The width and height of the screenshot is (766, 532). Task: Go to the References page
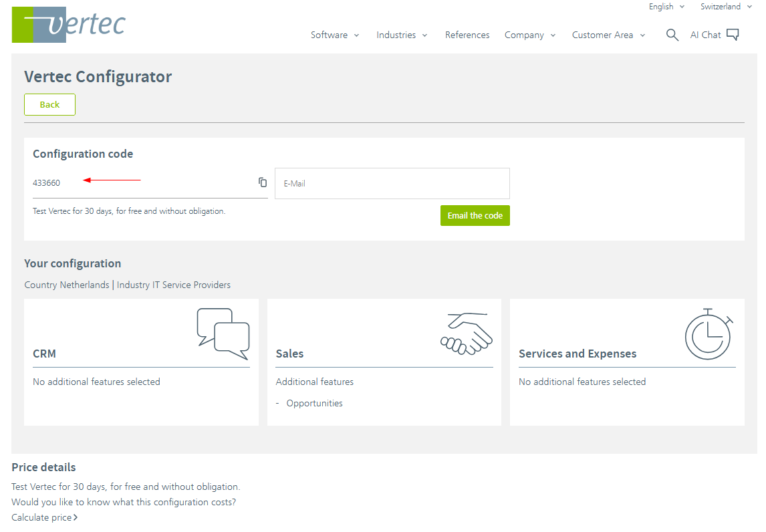tap(467, 35)
